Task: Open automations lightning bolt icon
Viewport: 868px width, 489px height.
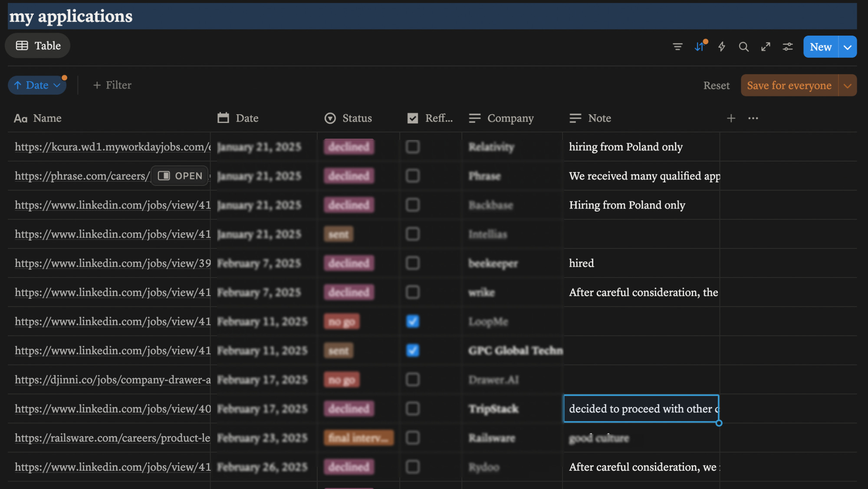Action: [x=721, y=46]
